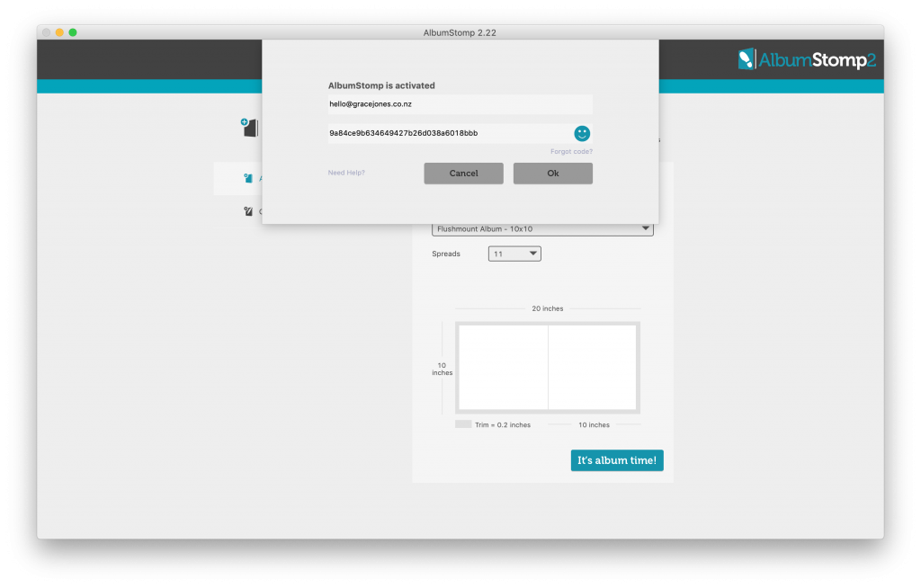This screenshot has width=921, height=588.
Task: Click the gray trim legend swatch
Action: pyautogui.click(x=463, y=424)
